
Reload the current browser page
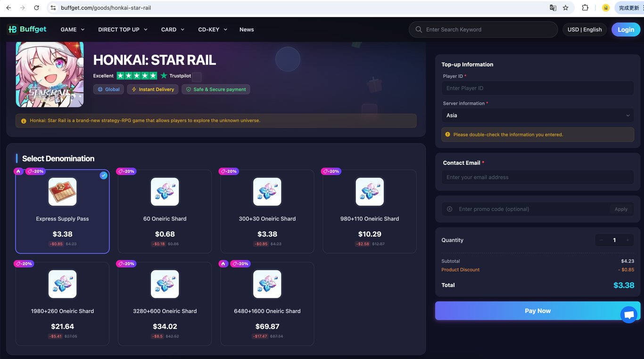(37, 8)
